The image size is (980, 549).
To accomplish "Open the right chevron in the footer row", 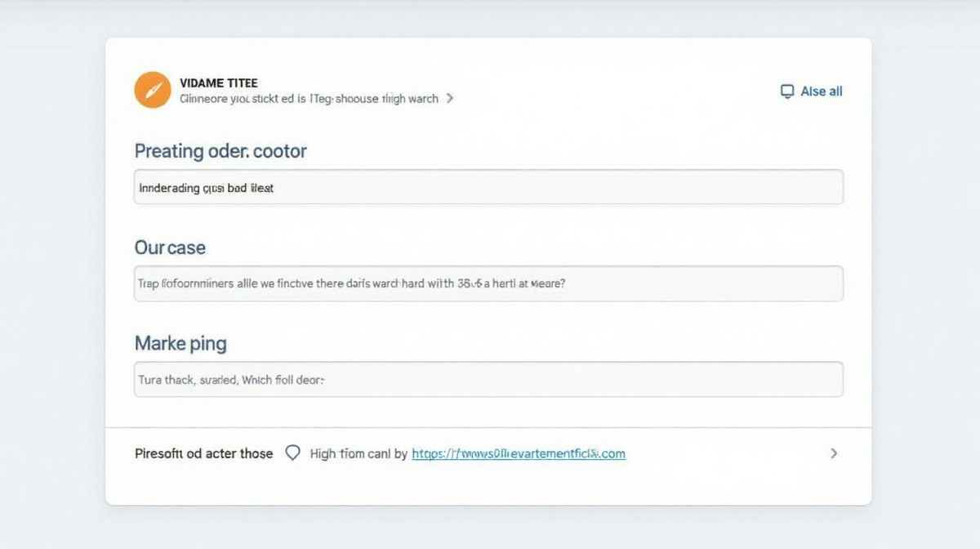I will (x=833, y=453).
